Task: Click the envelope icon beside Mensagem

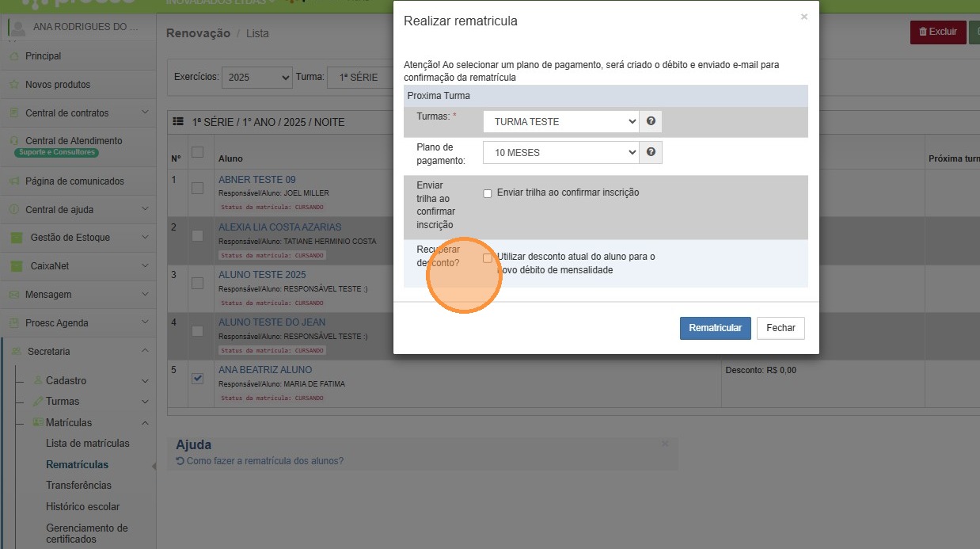Action: 13,295
